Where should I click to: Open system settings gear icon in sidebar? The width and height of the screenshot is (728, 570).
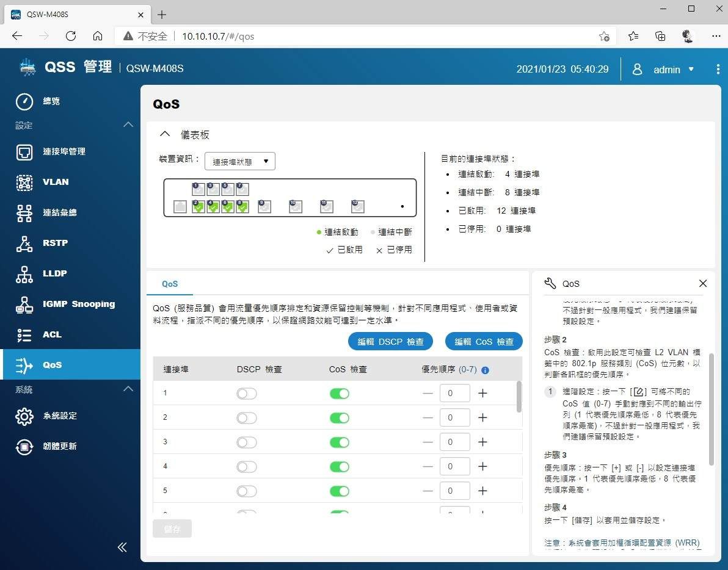[24, 416]
